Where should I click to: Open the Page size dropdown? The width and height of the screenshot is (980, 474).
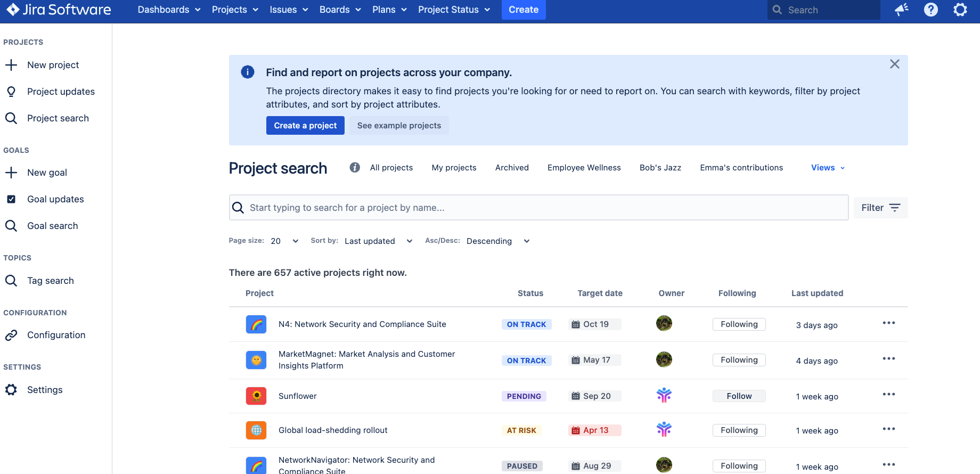coord(284,241)
